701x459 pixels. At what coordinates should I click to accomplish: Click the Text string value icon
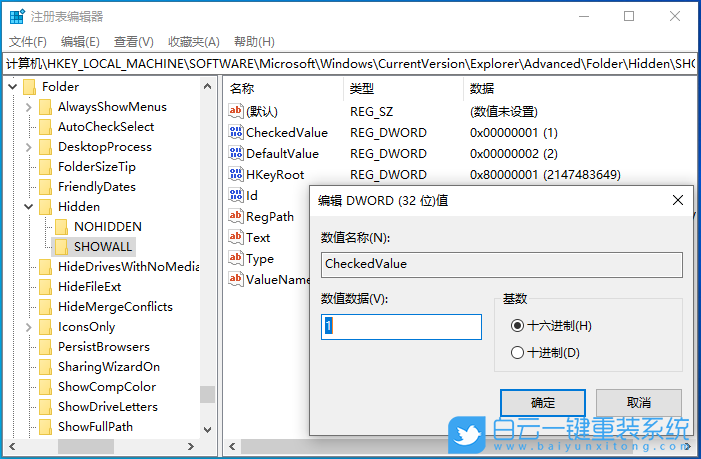click(236, 237)
